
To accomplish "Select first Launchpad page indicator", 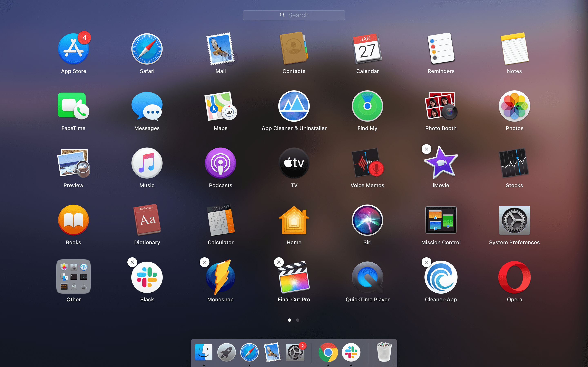I will point(290,320).
